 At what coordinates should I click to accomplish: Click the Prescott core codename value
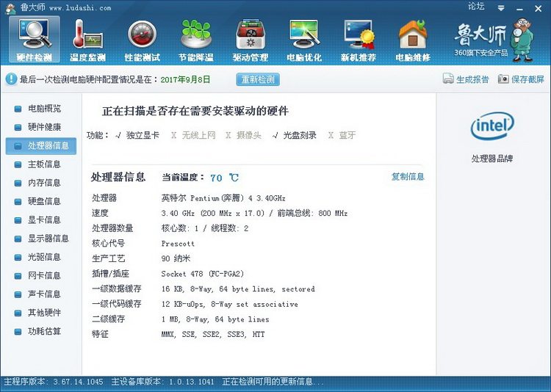(x=178, y=244)
